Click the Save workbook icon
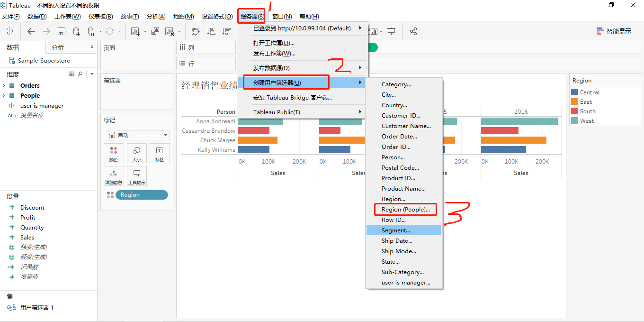The height and width of the screenshot is (322, 644). 62,31
